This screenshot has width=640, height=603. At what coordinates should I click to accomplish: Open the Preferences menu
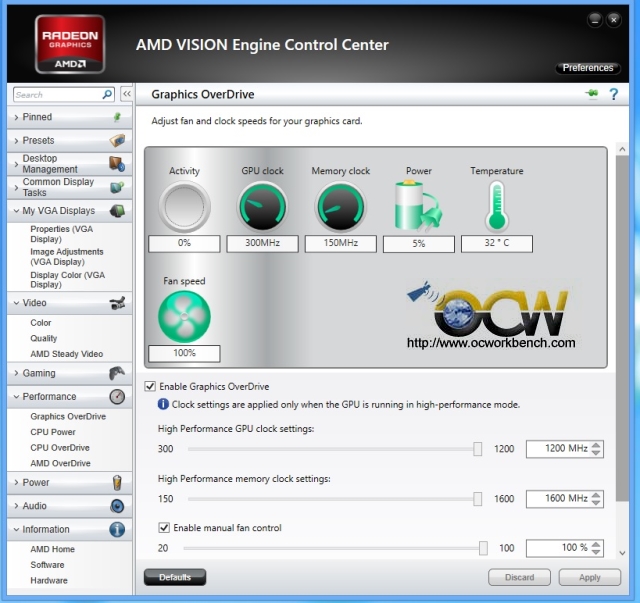pyautogui.click(x=588, y=68)
